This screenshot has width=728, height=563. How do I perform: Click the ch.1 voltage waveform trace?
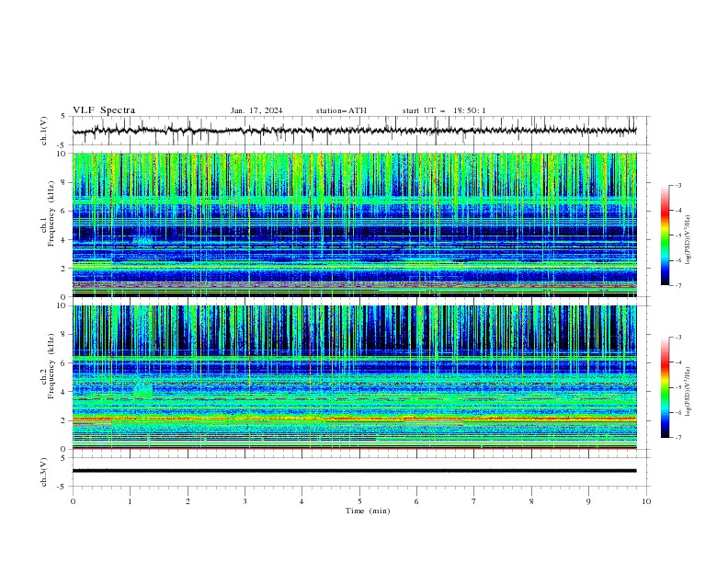(x=354, y=131)
